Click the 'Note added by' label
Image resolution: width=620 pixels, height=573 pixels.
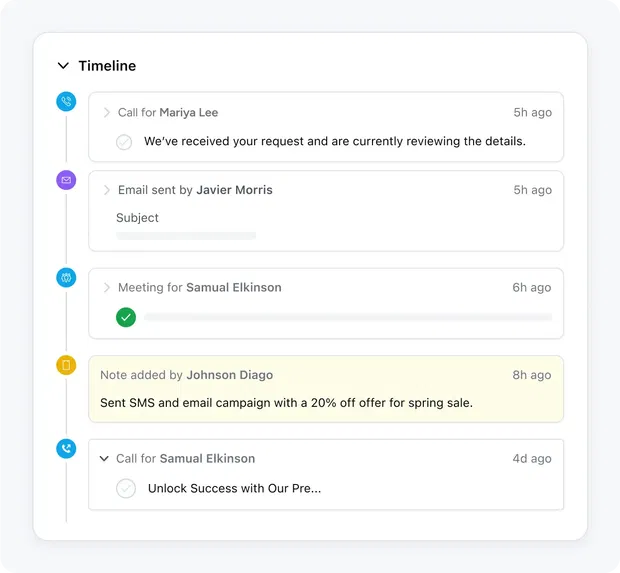(141, 375)
